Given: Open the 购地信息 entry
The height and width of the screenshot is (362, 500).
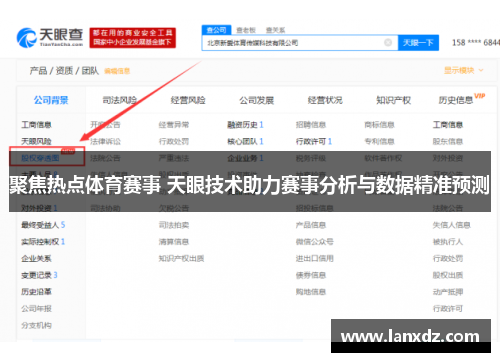Looking at the screenshot, I should click(311, 292).
